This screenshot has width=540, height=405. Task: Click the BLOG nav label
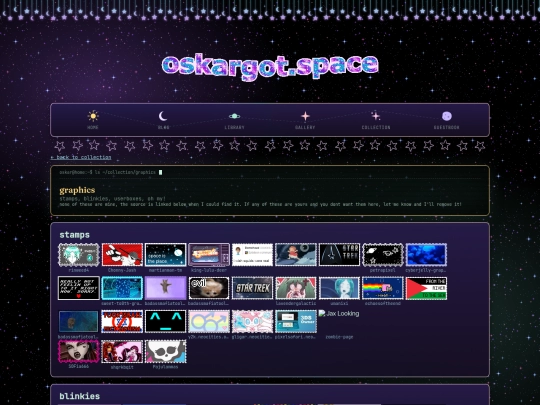click(163, 127)
